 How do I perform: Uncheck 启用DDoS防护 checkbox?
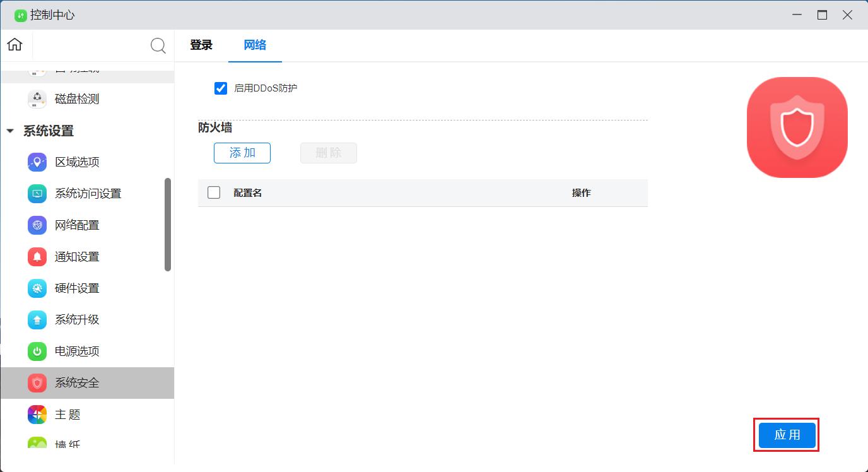[221, 88]
